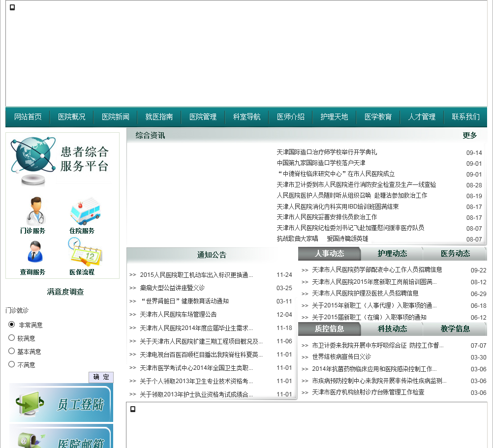Screen dimensions: 493x448
Task: Open news 人民医院医护人员随时听从组织召唤
Action: 352,195
